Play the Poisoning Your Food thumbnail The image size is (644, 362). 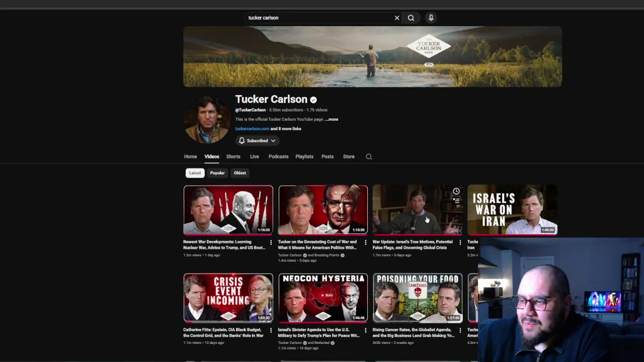pos(418,298)
